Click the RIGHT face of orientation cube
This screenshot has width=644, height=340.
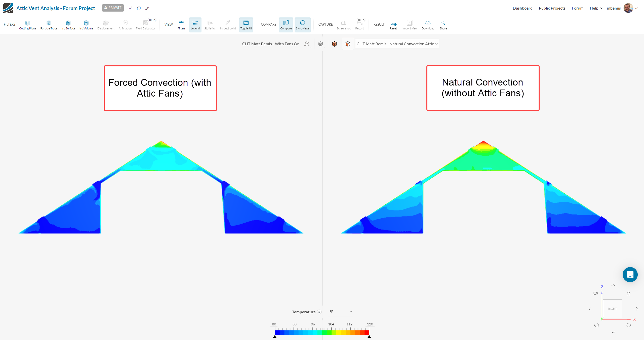(612, 309)
